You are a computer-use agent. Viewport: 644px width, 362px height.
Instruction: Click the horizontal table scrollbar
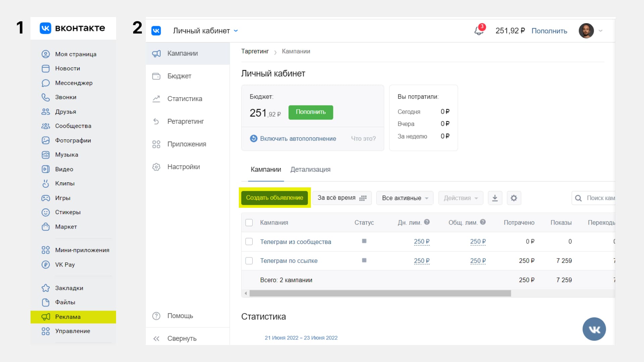(380, 294)
